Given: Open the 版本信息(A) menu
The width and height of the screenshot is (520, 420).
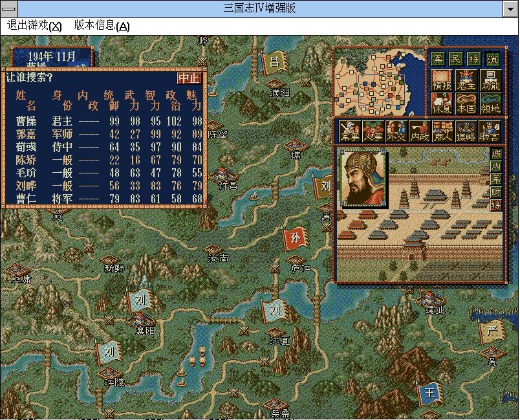Looking at the screenshot, I should click(x=102, y=25).
